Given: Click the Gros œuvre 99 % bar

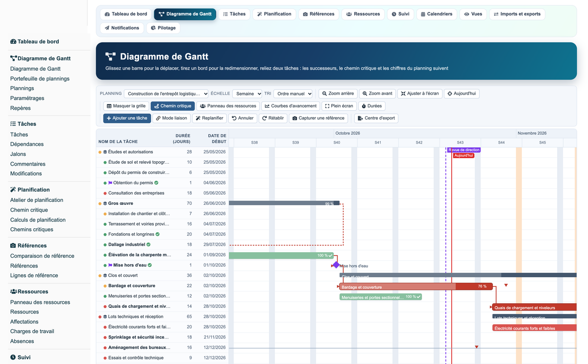Looking at the screenshot, I should click(x=284, y=203).
